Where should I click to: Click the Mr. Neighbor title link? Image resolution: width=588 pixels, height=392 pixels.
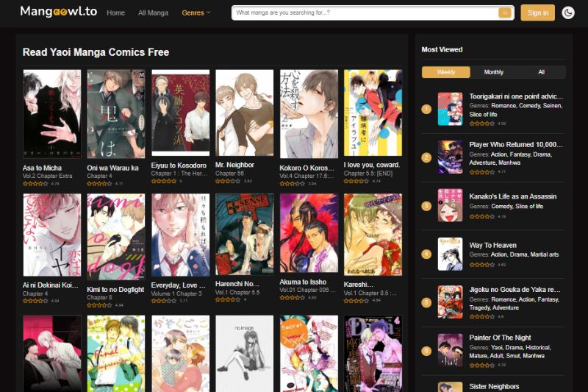pyautogui.click(x=234, y=165)
